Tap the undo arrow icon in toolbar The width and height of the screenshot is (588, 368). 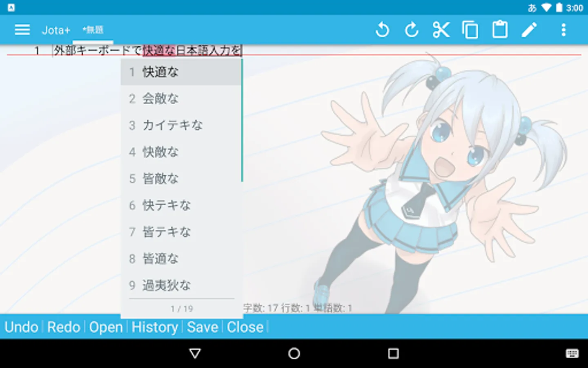382,30
